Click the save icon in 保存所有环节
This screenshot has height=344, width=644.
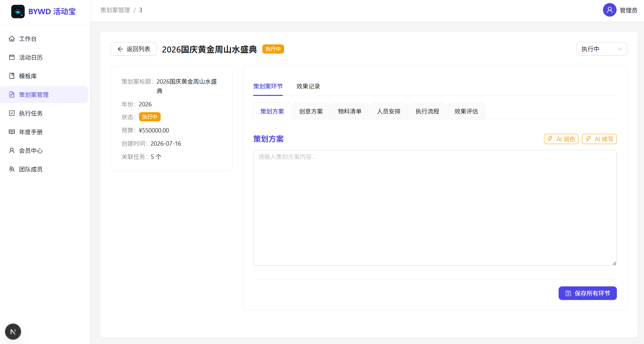[568, 294]
